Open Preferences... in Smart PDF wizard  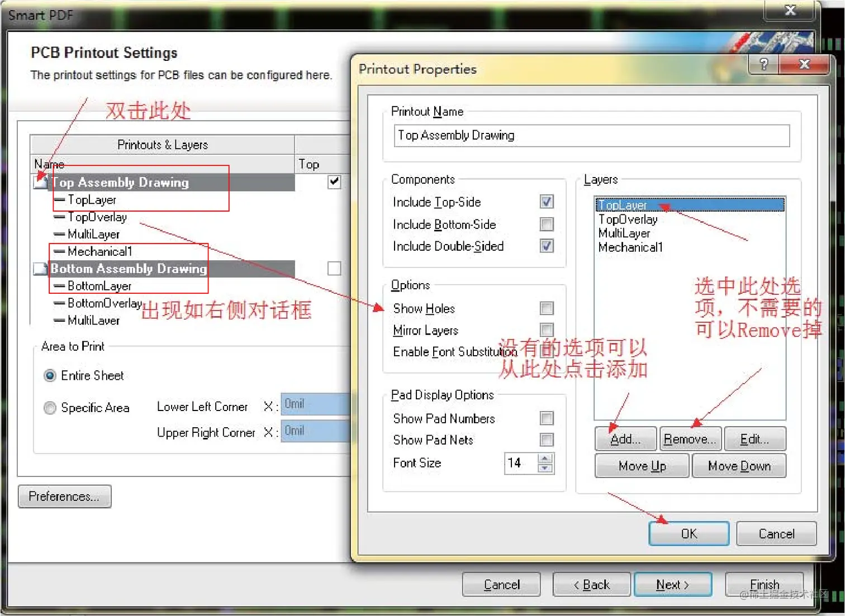[64, 496]
